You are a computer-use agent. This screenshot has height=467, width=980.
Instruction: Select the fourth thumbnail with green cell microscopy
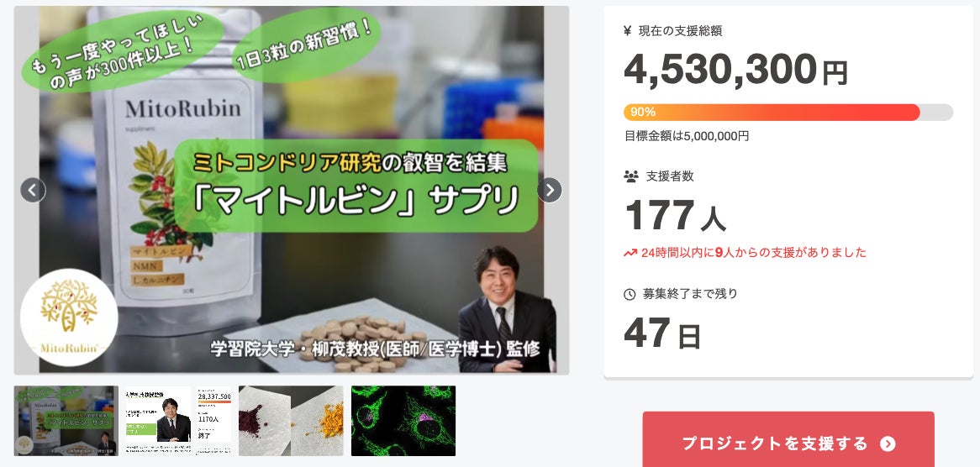pyautogui.click(x=403, y=421)
